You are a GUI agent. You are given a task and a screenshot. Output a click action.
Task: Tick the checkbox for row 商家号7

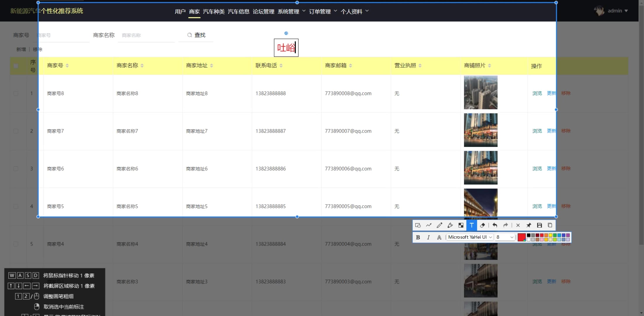point(16,131)
